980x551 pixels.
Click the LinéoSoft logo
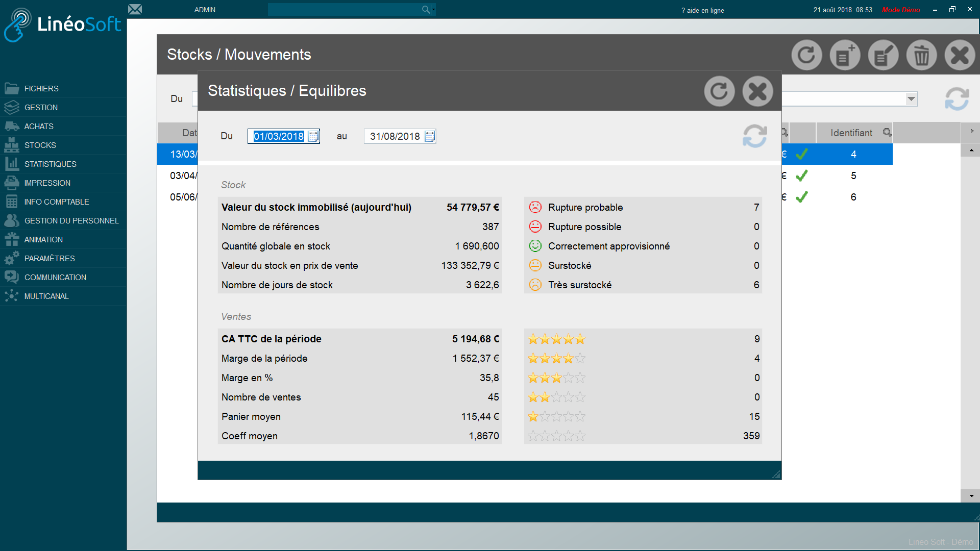click(62, 24)
